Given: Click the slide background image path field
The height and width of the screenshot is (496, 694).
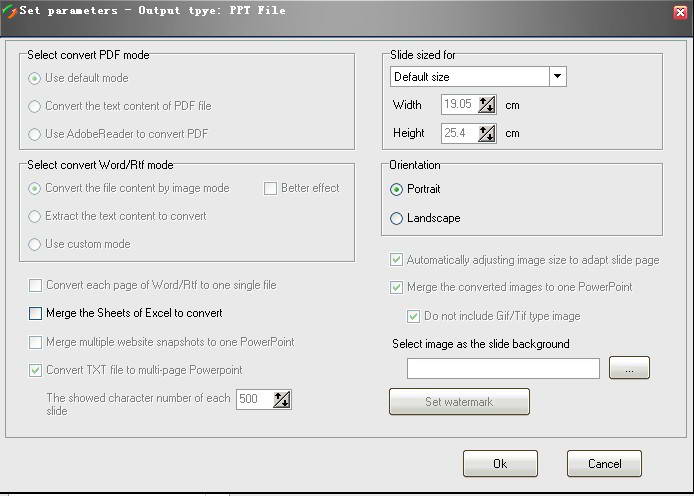Looking at the screenshot, I should pyautogui.click(x=504, y=369).
